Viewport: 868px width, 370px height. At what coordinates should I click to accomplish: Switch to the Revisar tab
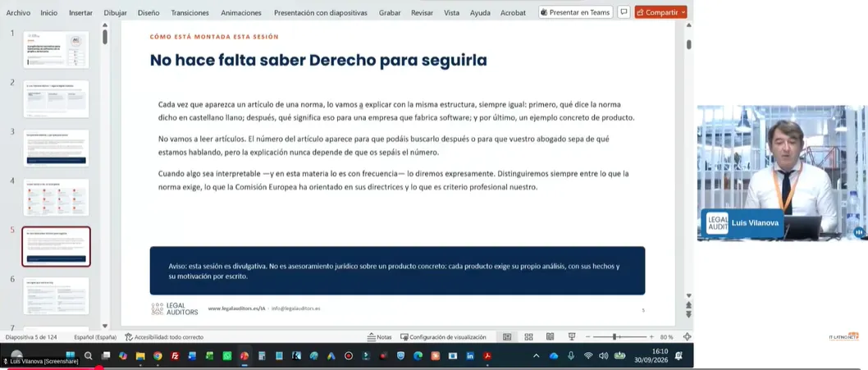422,13
